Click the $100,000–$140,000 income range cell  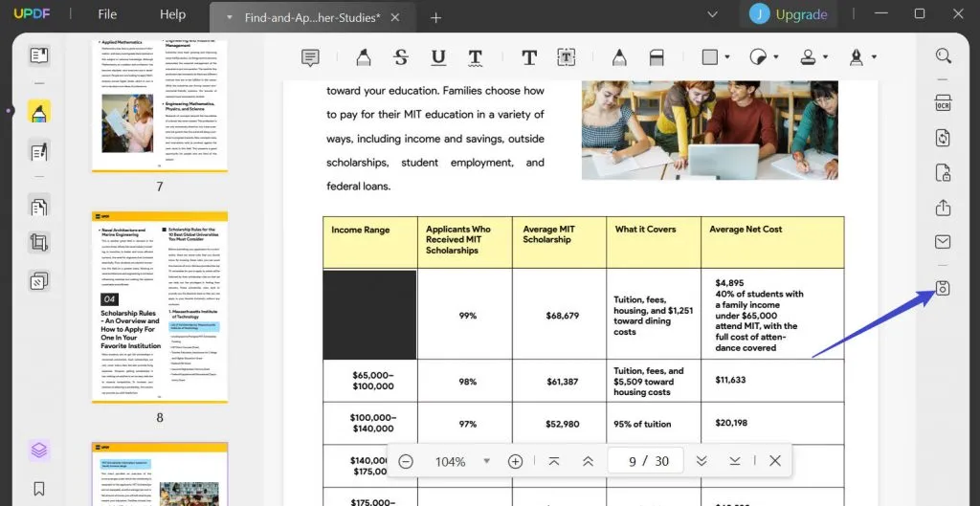[x=372, y=423]
